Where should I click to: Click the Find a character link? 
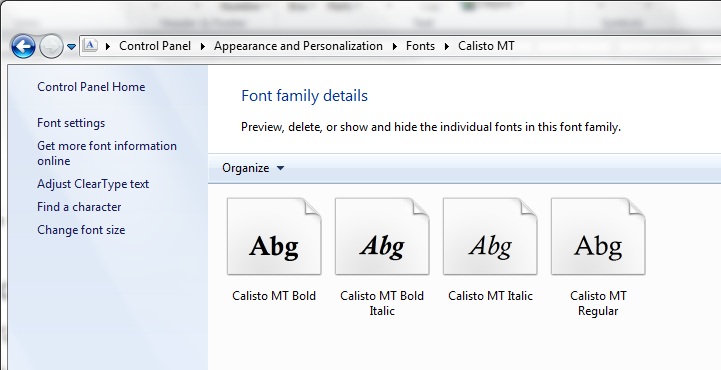tap(79, 207)
